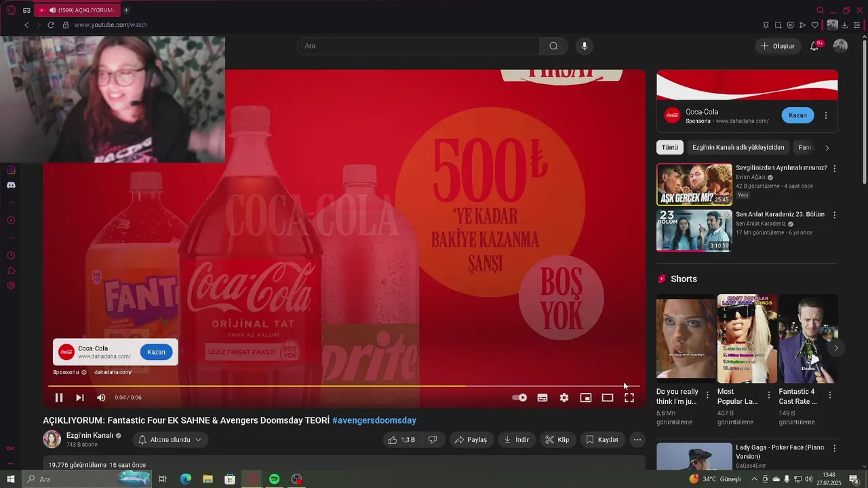Mute the video player volume icon
Viewport: 868px width, 488px height.
(x=101, y=398)
